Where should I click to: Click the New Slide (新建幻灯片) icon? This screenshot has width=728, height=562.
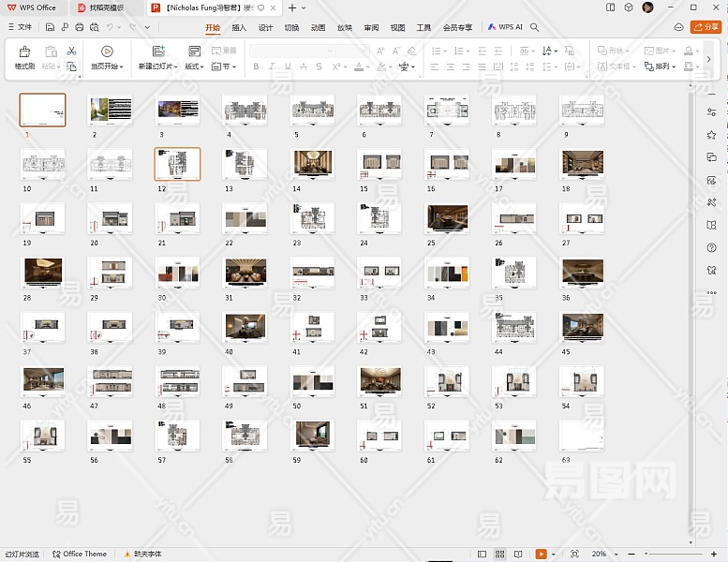click(x=158, y=52)
